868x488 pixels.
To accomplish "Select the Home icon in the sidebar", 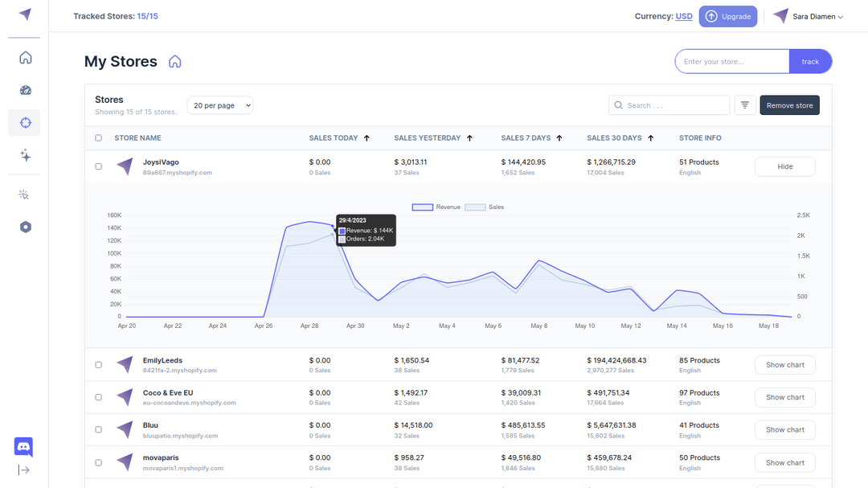I will 25,57.
